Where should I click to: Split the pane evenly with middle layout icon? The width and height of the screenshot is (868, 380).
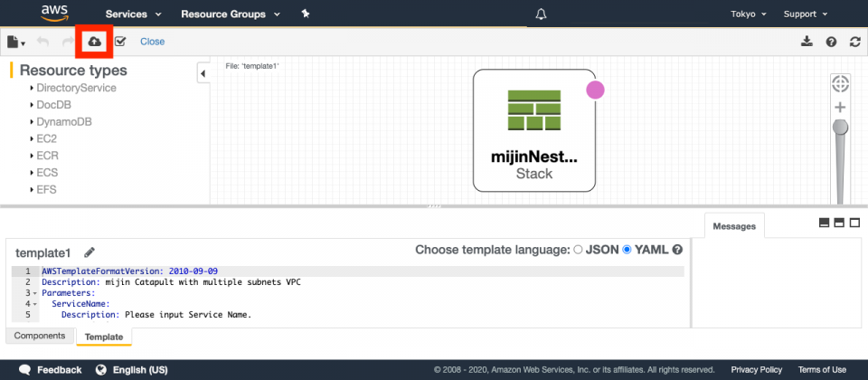click(x=839, y=223)
